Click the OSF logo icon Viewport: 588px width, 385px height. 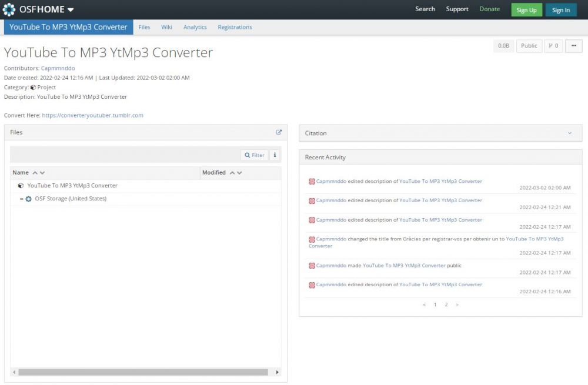point(9,9)
